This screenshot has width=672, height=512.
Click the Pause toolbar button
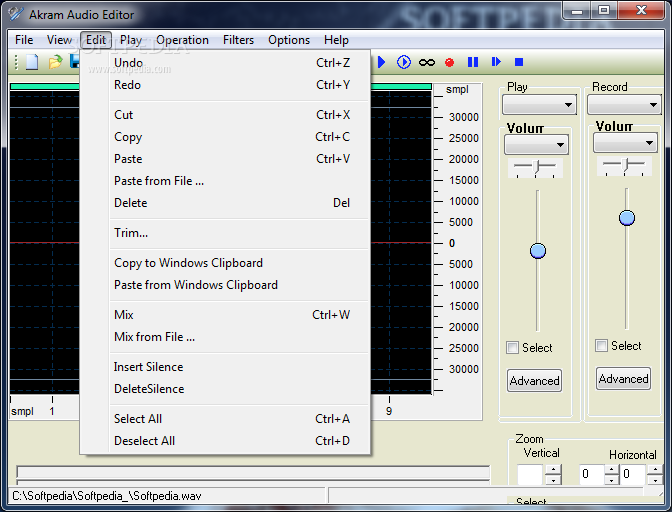(473, 62)
